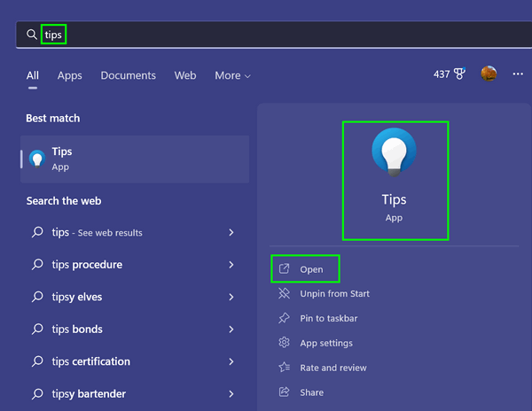Select the Tips App best match result
The width and height of the screenshot is (532, 411).
[x=135, y=159]
